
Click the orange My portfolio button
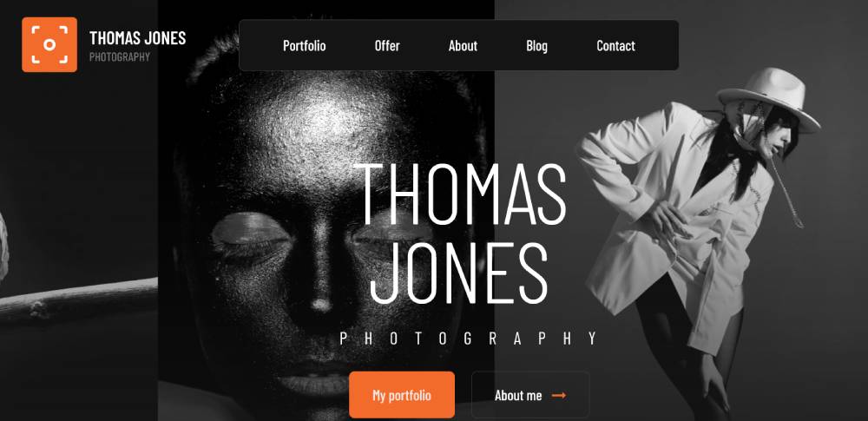[402, 394]
